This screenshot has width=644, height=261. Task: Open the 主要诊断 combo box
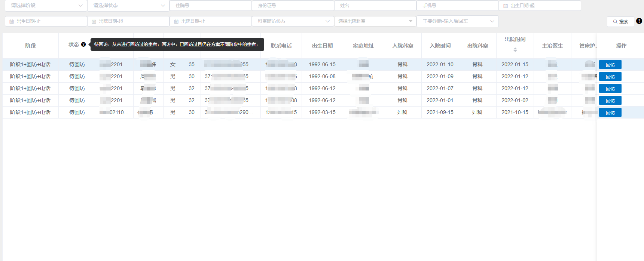(457, 21)
